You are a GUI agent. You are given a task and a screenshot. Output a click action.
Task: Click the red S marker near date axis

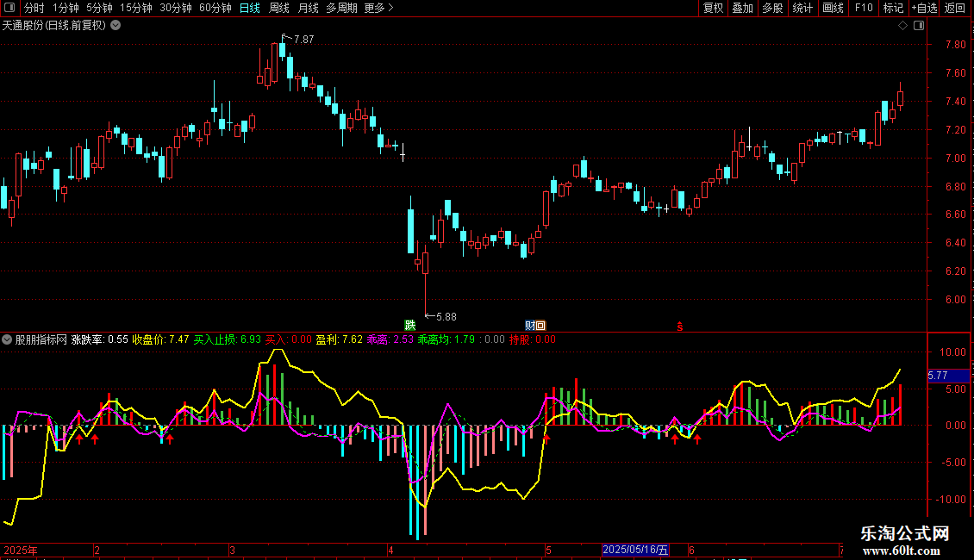[680, 326]
